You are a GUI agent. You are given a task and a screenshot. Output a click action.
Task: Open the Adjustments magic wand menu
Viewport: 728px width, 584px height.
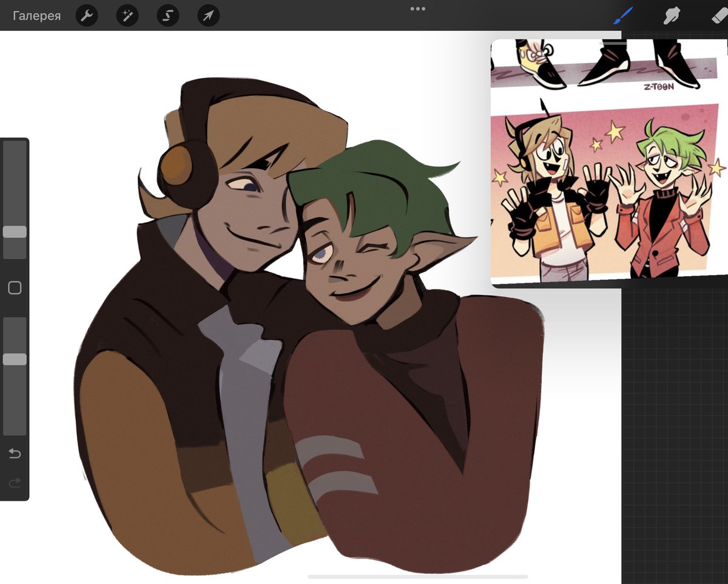(127, 16)
